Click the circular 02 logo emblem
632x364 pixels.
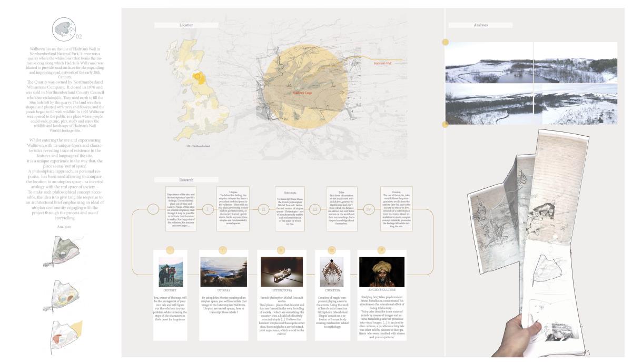click(x=65, y=29)
